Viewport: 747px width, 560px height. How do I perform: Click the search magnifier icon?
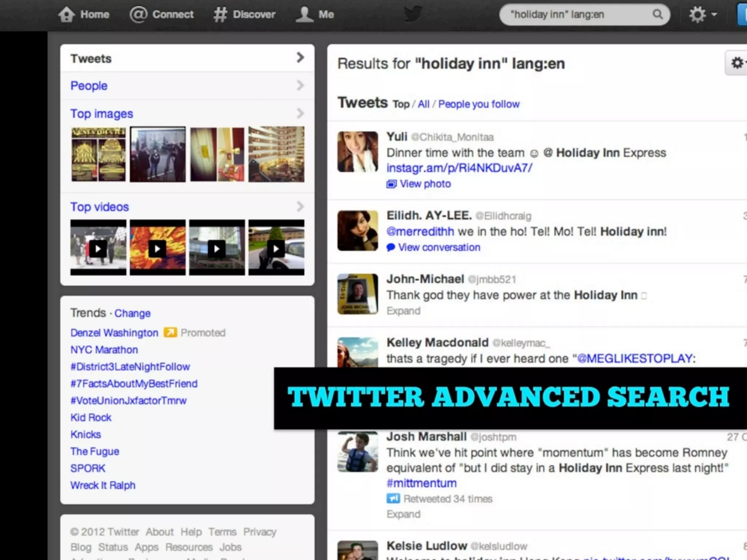[x=657, y=15]
